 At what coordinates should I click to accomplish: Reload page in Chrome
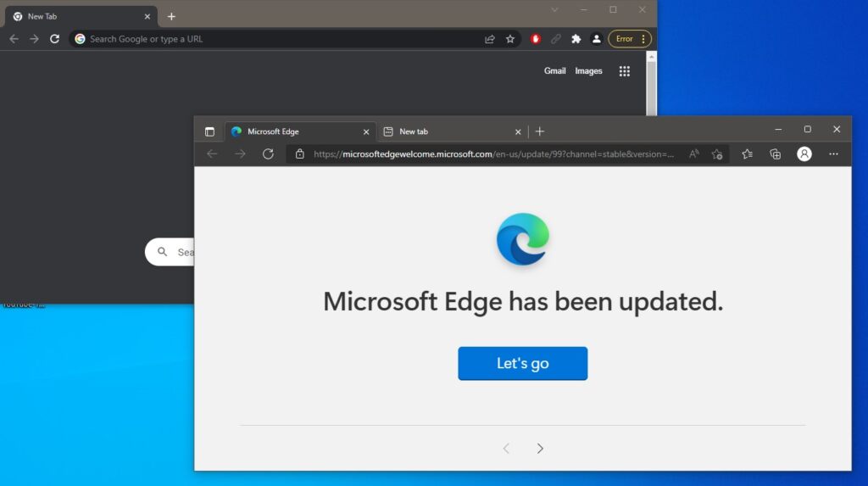click(54, 39)
